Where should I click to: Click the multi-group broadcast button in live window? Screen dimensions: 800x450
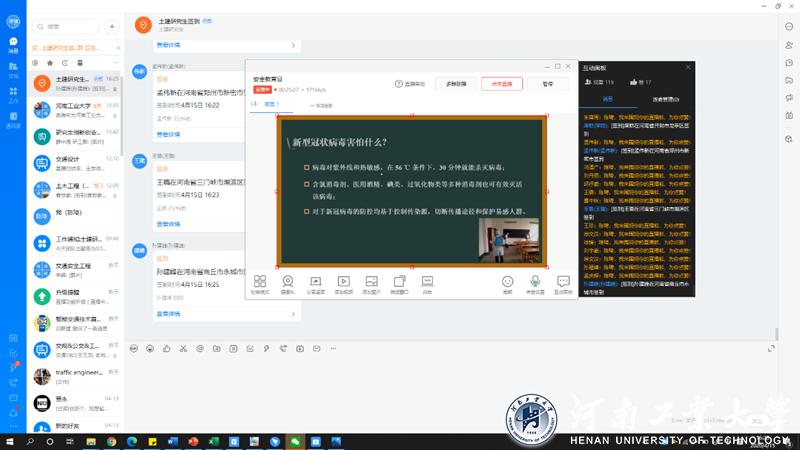(456, 84)
